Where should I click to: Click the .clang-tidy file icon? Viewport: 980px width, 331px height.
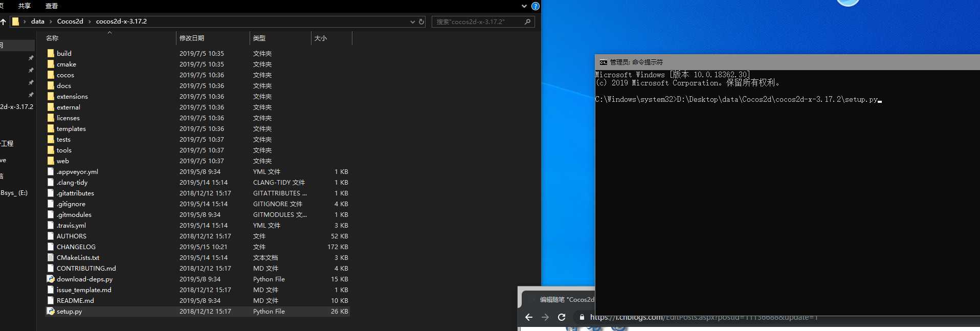coord(51,182)
